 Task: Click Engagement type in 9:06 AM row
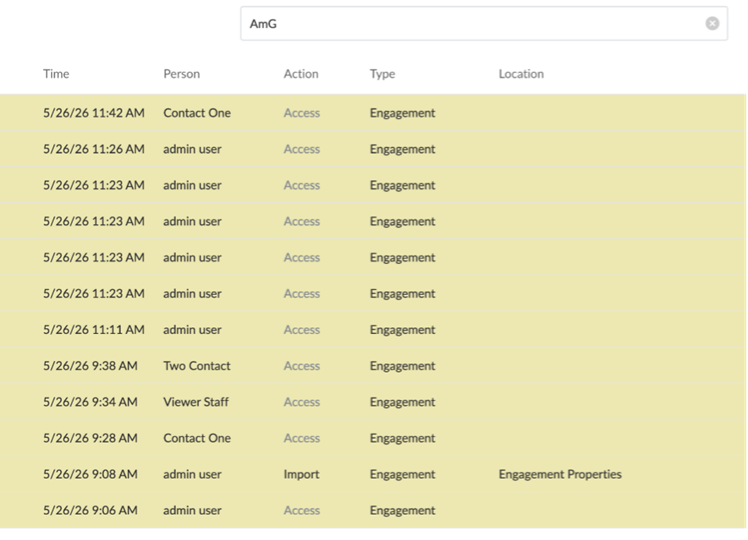[402, 511]
